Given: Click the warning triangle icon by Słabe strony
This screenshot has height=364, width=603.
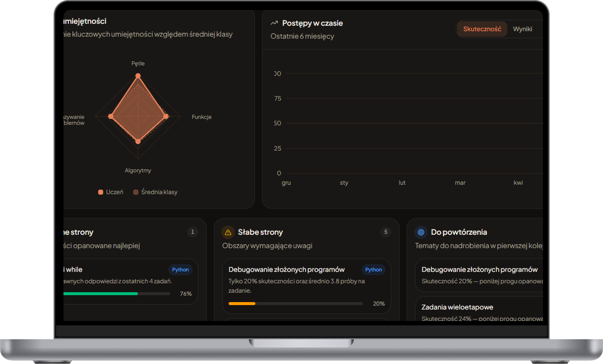Looking at the screenshot, I should (228, 232).
